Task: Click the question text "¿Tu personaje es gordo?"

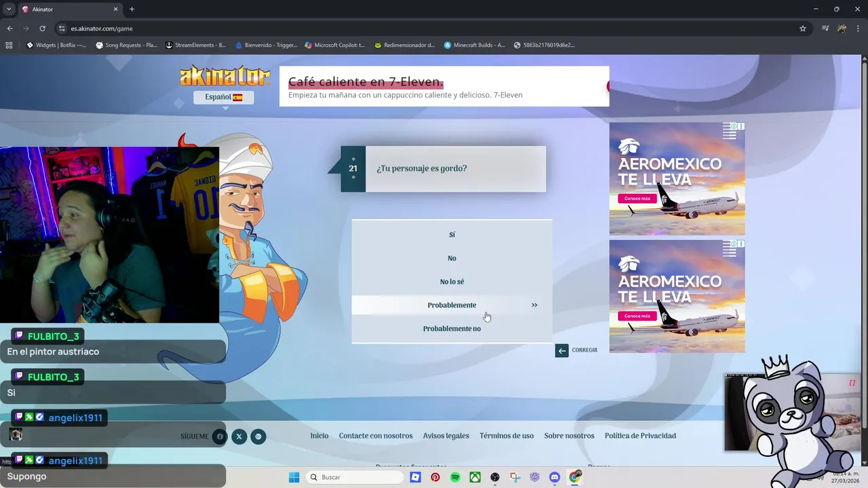Action: coord(422,169)
